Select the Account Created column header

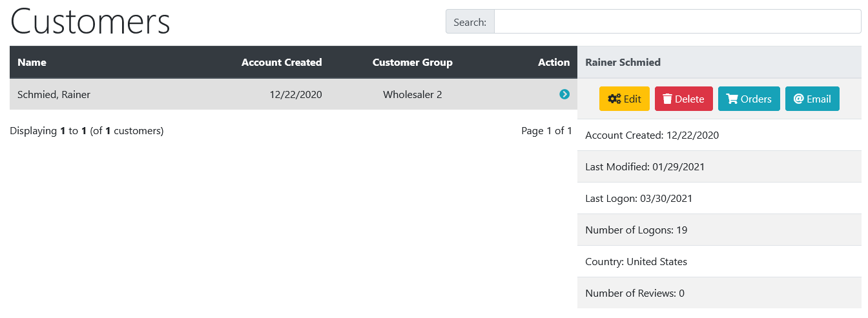[x=282, y=63]
